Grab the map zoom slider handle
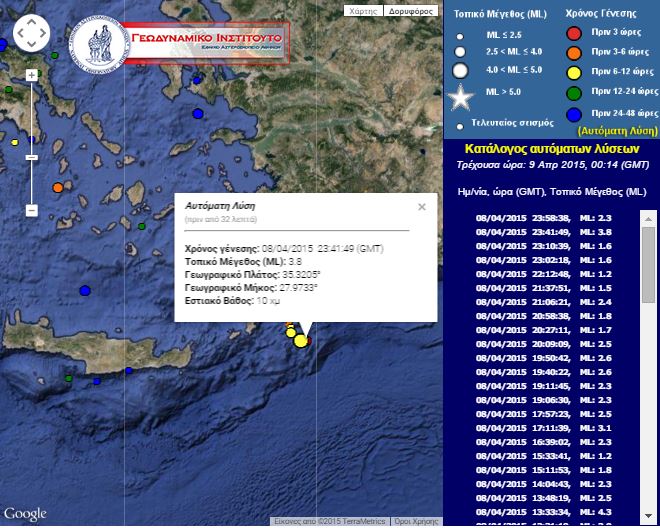Screen dimensions: 660x528 point(32,157)
